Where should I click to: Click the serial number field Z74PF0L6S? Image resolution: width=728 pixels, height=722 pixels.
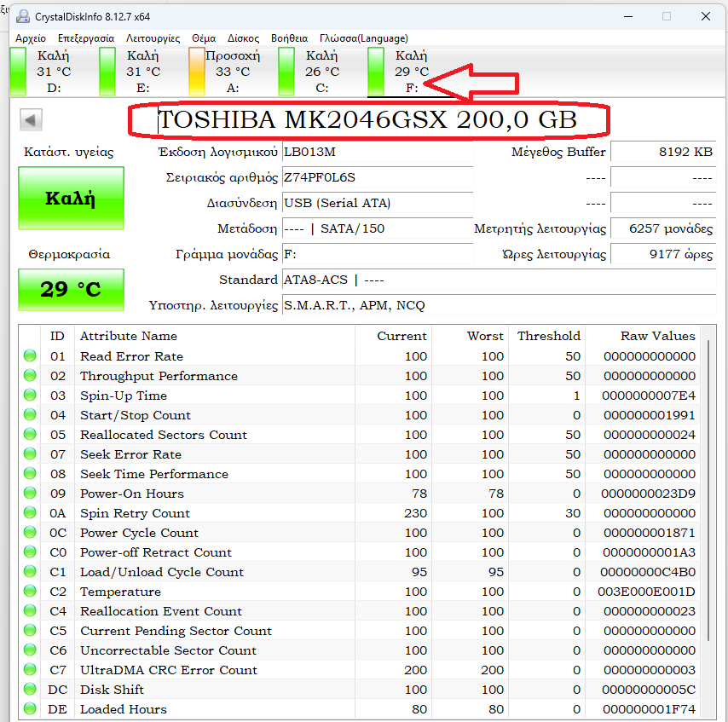[378, 177]
